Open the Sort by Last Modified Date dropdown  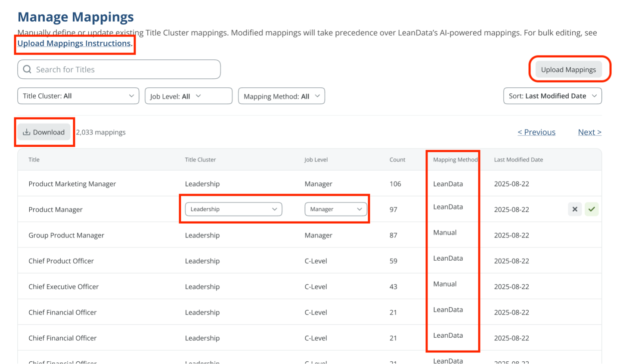[552, 96]
